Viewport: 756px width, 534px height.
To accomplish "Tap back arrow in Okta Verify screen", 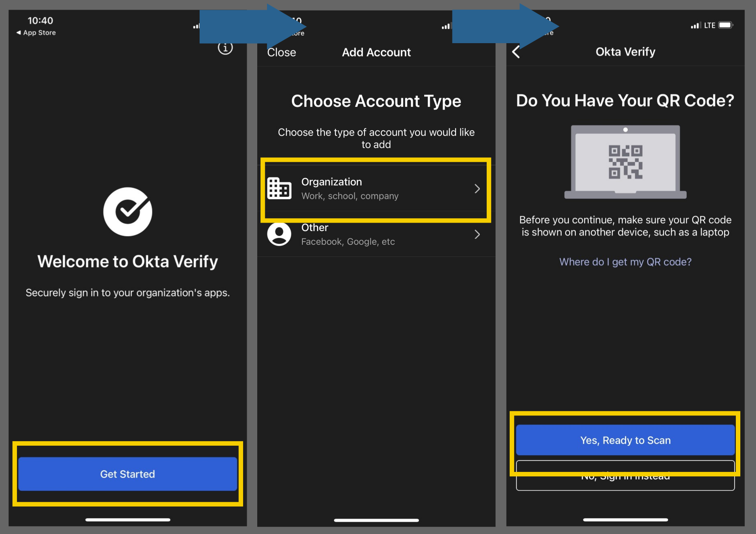I will [516, 52].
